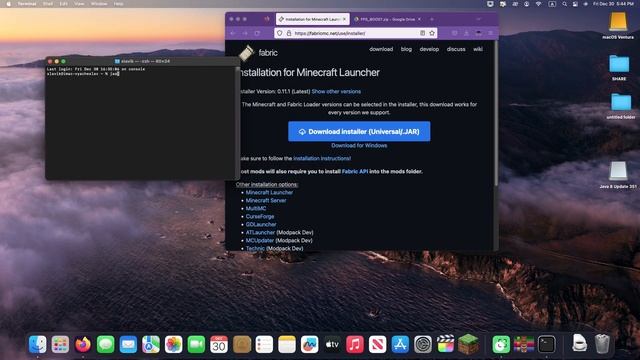Launch FaceTime from the dock

[x=196, y=344]
